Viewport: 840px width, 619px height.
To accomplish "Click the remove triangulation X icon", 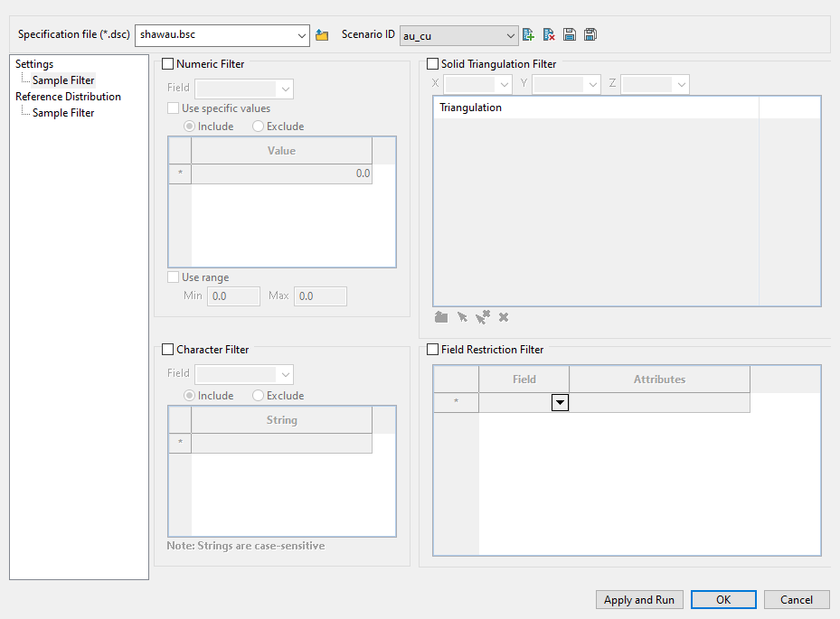I will pos(504,317).
